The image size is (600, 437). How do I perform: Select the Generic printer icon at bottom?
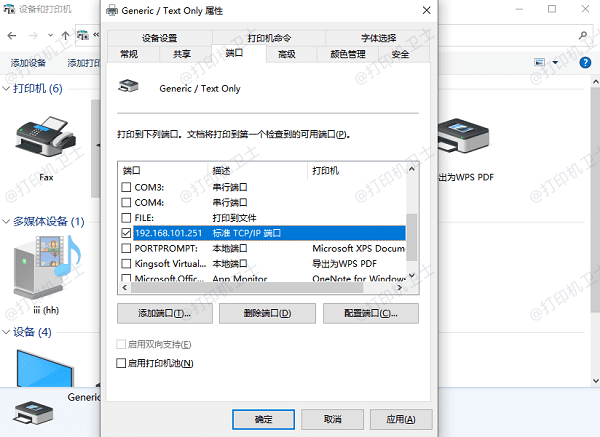coord(33,413)
